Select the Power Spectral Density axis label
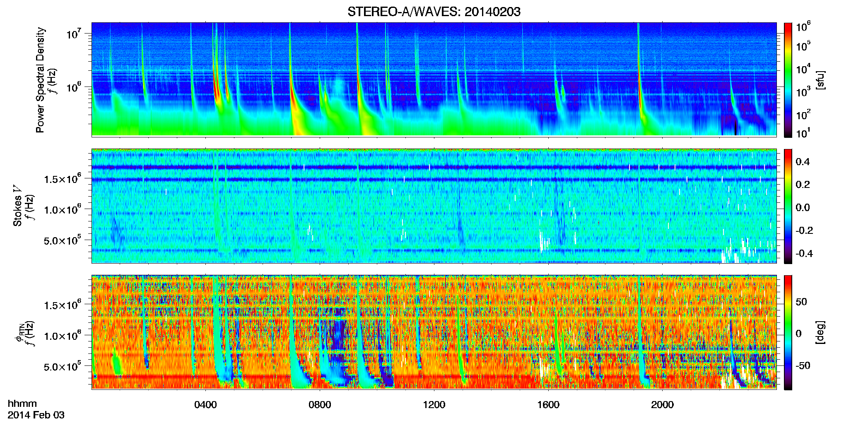 click(x=40, y=80)
